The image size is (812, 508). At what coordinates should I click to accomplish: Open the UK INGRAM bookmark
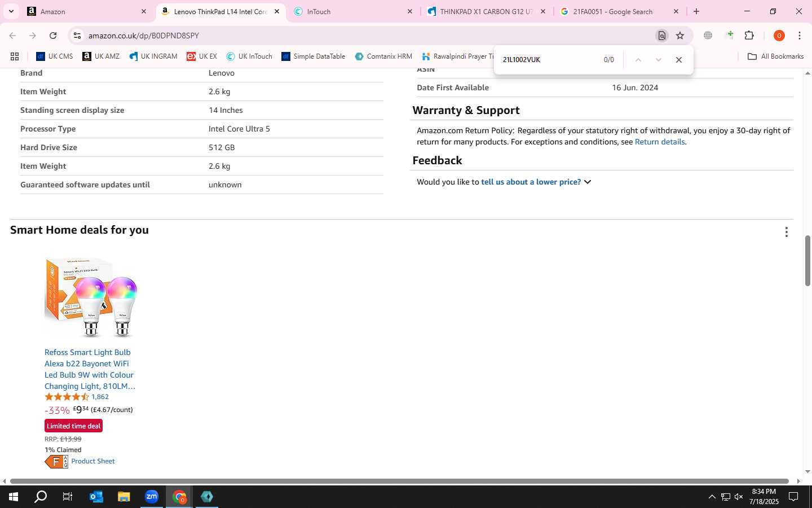tap(153, 56)
